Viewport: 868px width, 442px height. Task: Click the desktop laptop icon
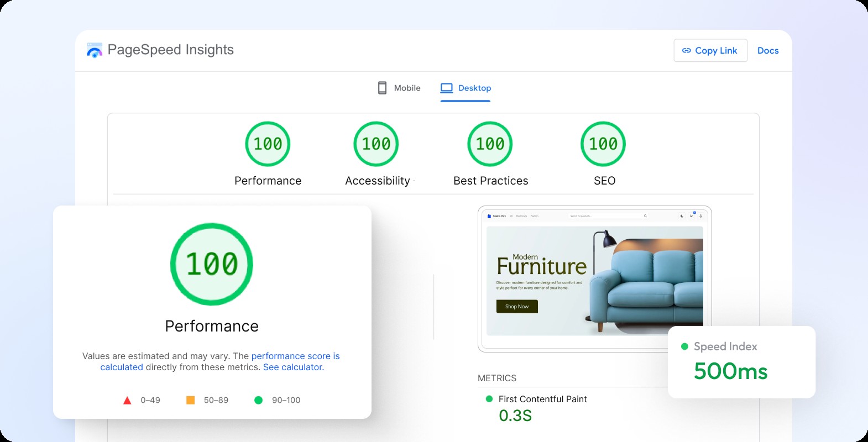point(447,88)
